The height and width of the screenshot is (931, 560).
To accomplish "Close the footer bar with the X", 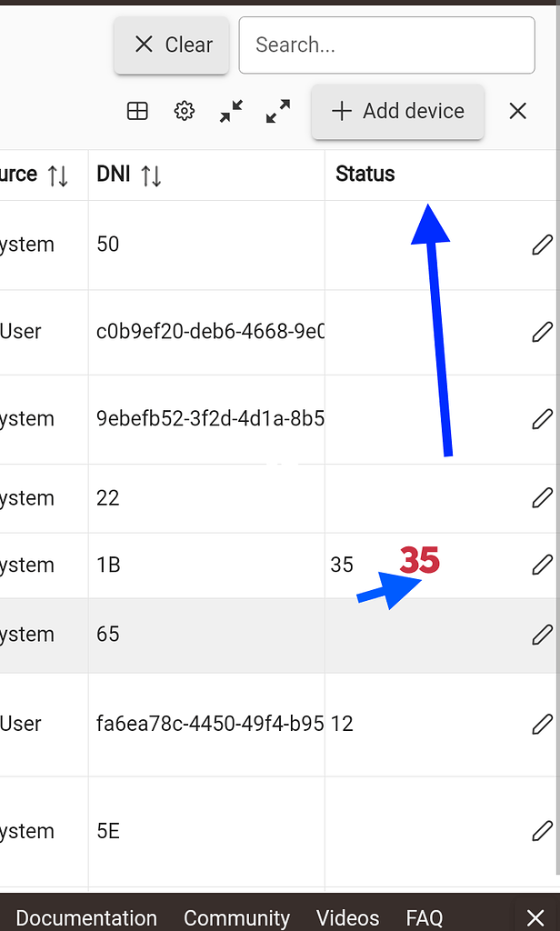I will point(535,916).
